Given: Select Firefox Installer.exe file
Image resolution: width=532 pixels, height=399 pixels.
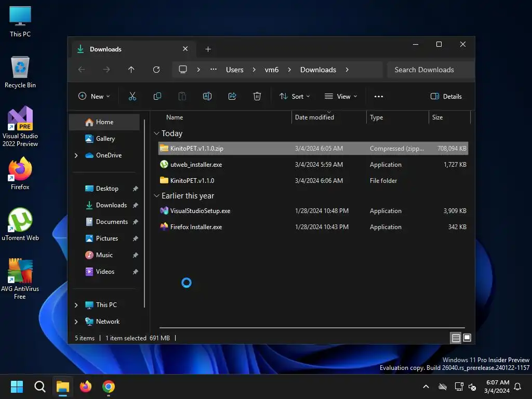Looking at the screenshot, I should pos(313,227).
